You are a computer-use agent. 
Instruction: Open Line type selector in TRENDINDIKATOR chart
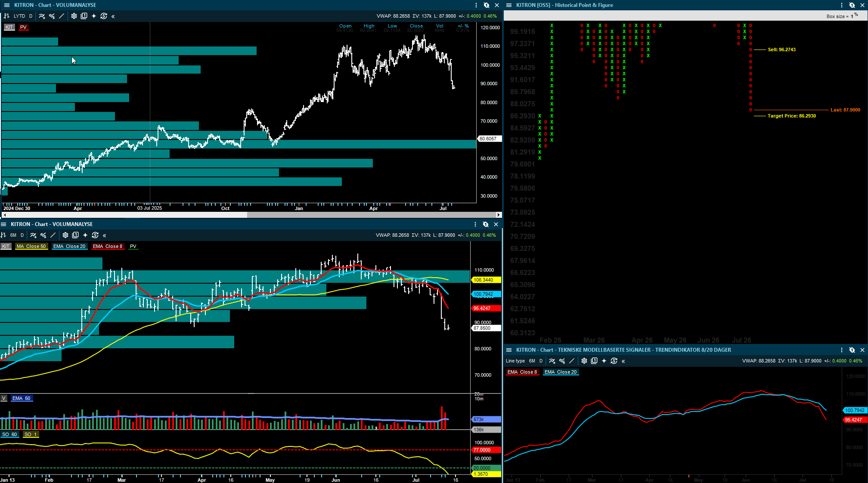click(515, 361)
